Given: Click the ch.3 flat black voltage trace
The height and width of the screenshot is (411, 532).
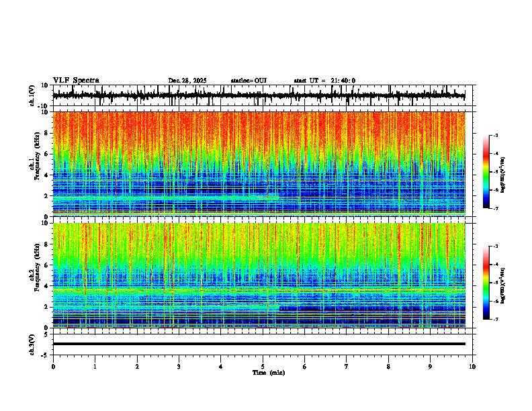Looking at the screenshot, I should tap(259, 344).
